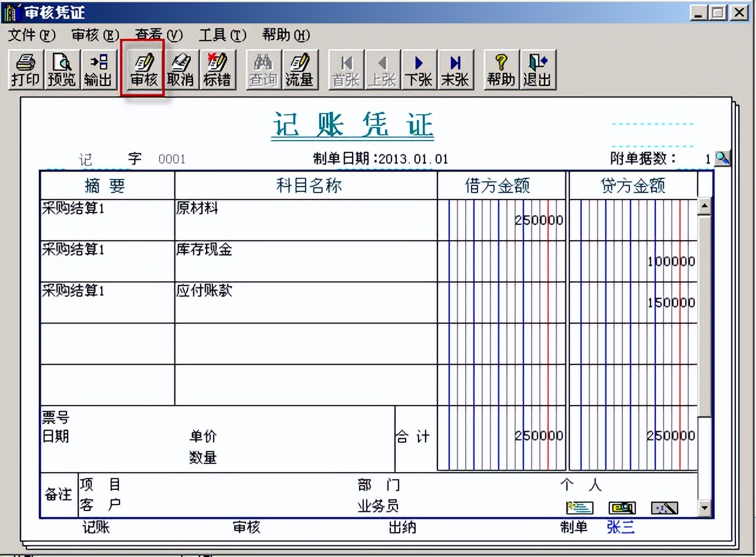756x557 pixels.
Task: Open the 文件(F) menu
Action: click(x=31, y=35)
